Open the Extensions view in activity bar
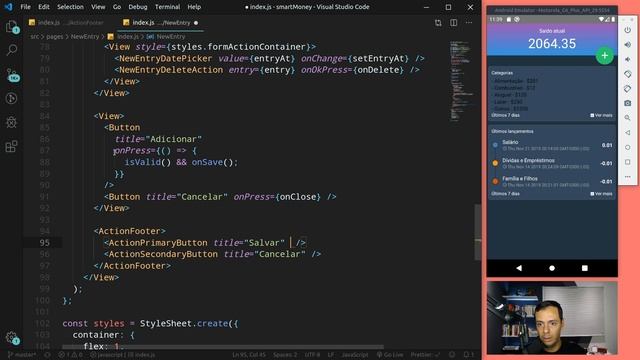The image size is (640, 360). point(11,146)
